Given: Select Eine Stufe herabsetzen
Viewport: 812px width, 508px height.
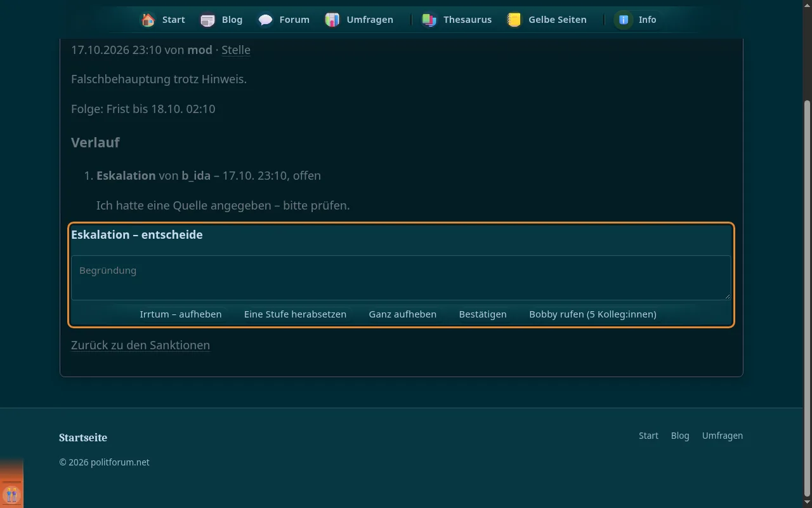Looking at the screenshot, I should (295, 314).
